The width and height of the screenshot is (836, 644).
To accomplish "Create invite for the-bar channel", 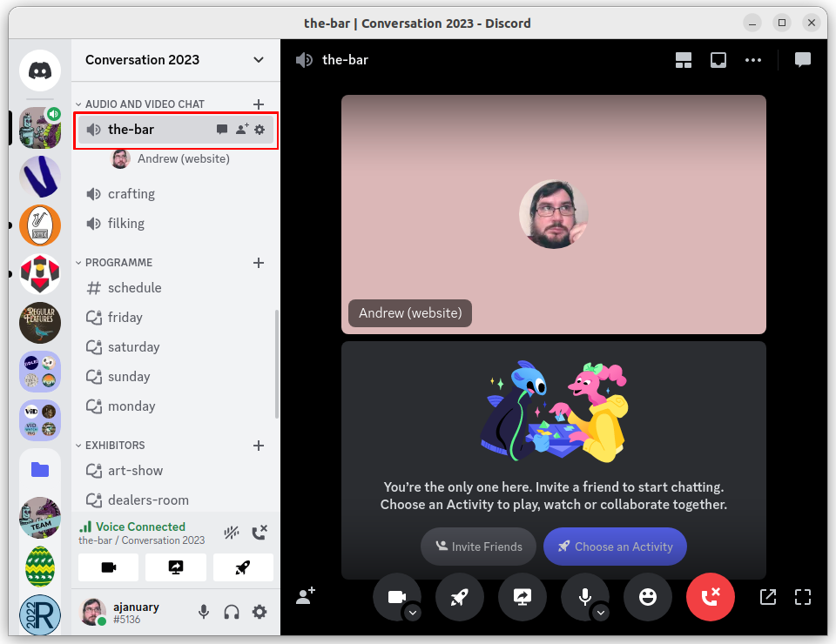I will [x=241, y=130].
